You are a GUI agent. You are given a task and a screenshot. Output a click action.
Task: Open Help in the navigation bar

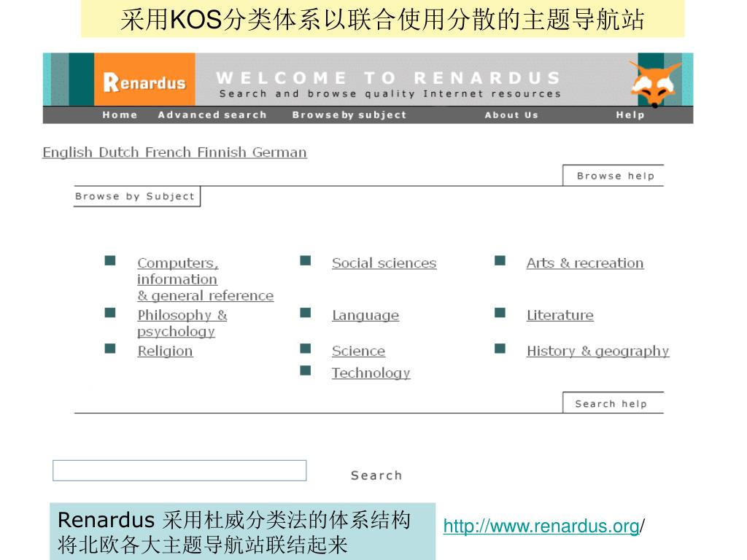tap(630, 114)
